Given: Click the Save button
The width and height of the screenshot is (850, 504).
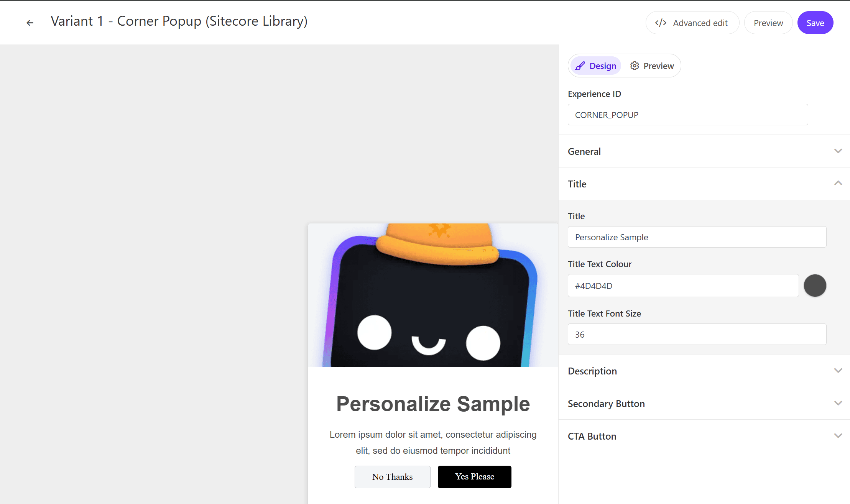Looking at the screenshot, I should tap(815, 23).
